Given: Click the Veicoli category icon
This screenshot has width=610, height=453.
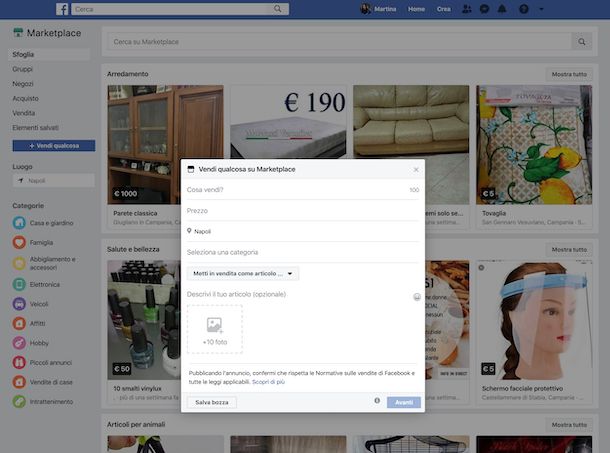Looking at the screenshot, I should click(x=19, y=304).
